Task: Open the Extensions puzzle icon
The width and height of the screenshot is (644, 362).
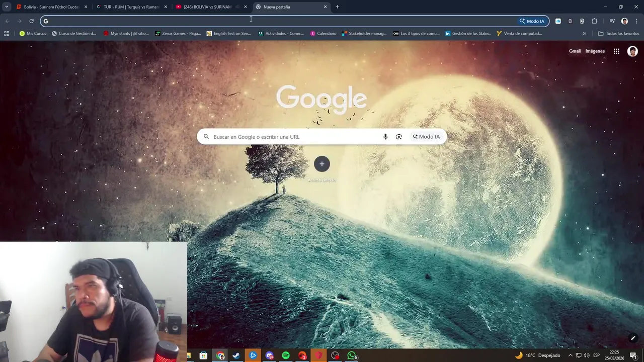Action: [x=595, y=21]
